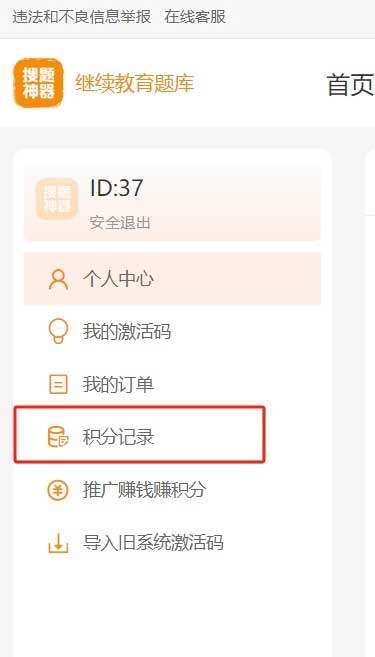Go to 我的订单 in the sidebar
Screen dimensions: 375x657
coord(173,384)
